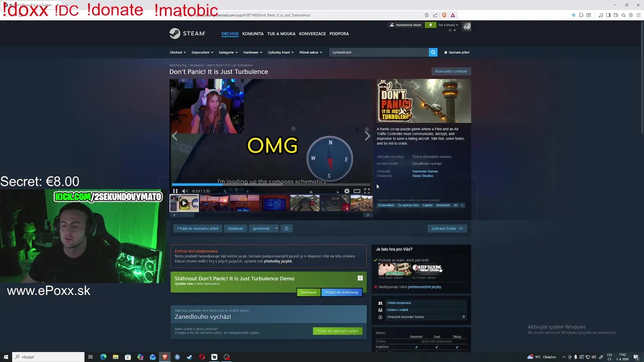Viewport: 644px width, 362px height.
Task: Expand the Hardware dropdown
Action: pos(253,52)
